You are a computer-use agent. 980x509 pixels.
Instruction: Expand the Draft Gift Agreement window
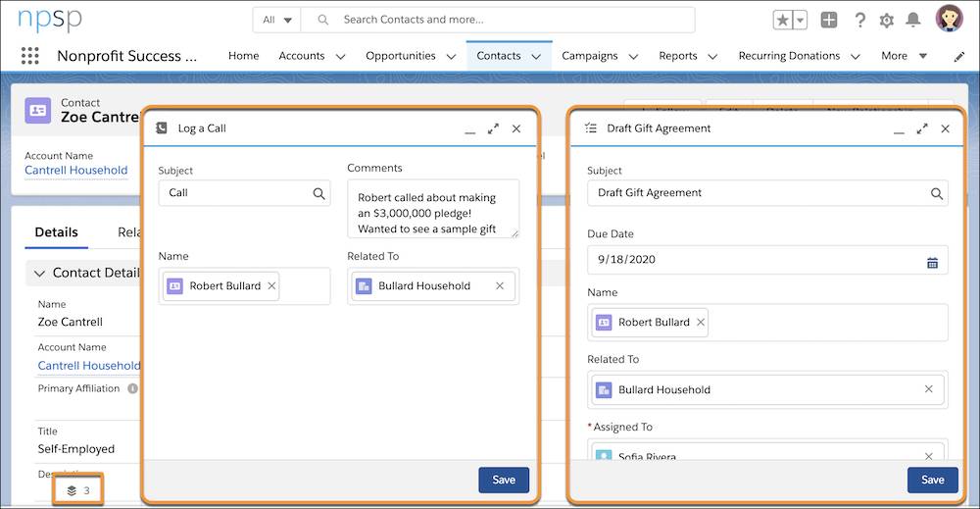tap(922, 128)
